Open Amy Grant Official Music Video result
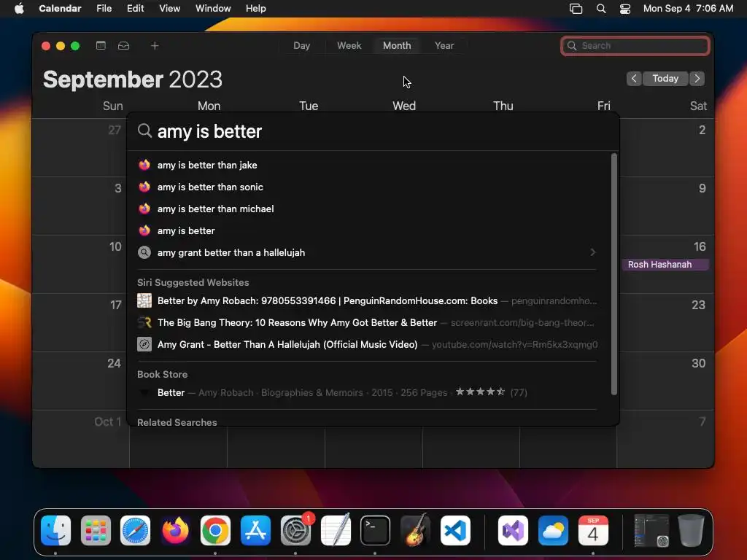747x560 pixels. (x=367, y=345)
